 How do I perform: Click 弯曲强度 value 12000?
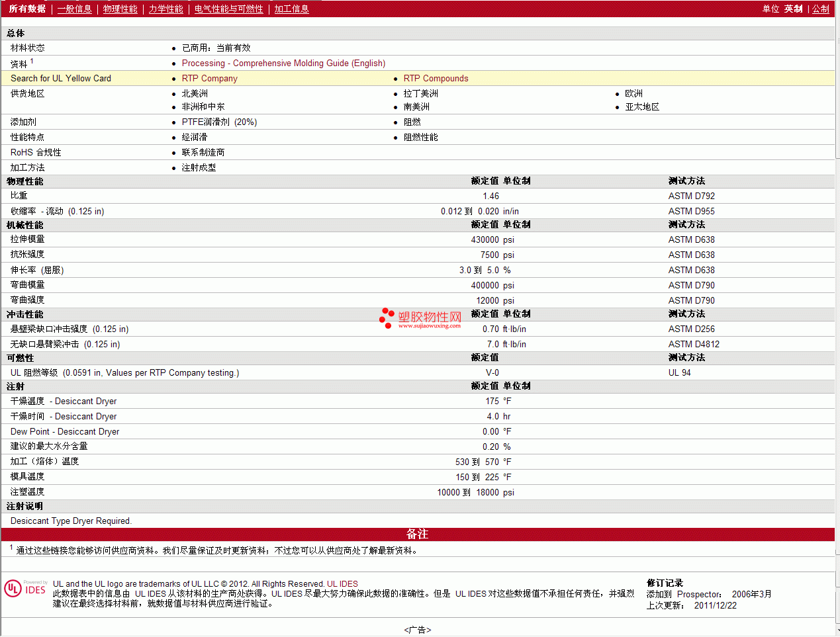(487, 300)
